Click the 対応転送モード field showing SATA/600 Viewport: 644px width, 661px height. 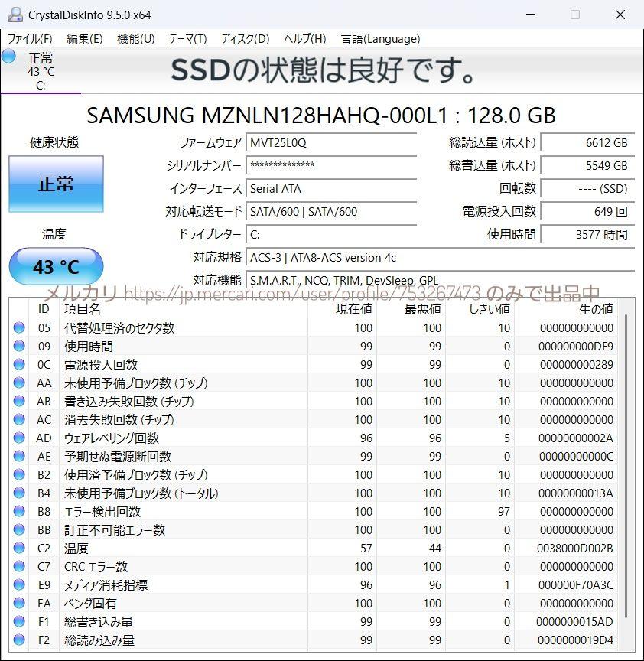coord(331,211)
